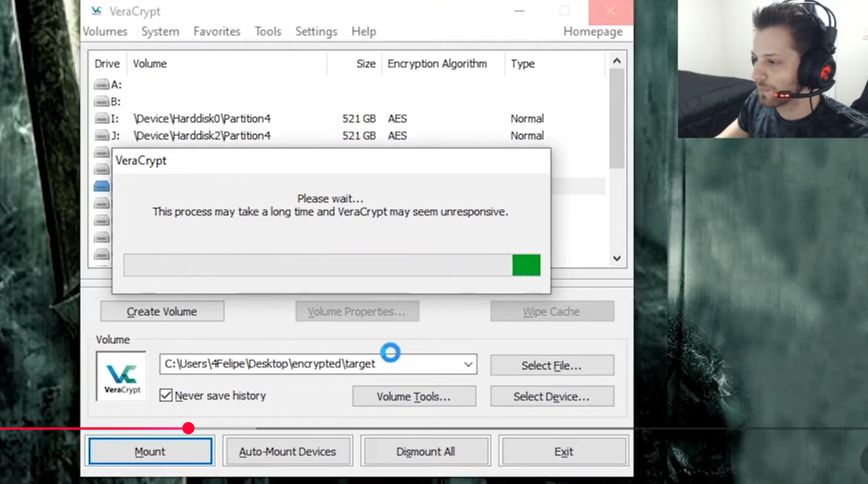The height and width of the screenshot is (484, 868).
Task: Select the drive B: icon
Action: point(101,101)
